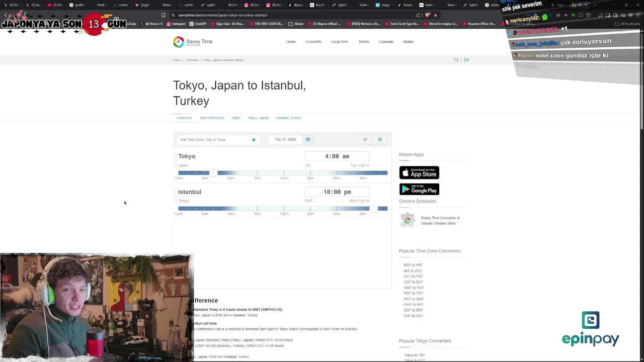This screenshot has width=644, height=362.
Task: Click the Converter breadcrumb link
Action: pos(192,60)
